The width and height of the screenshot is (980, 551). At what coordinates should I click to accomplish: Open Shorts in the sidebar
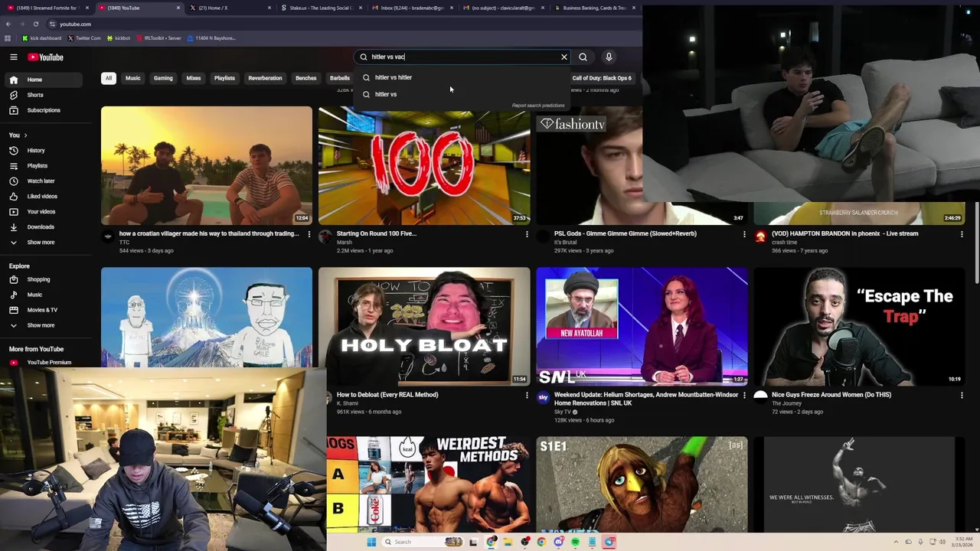click(44, 95)
